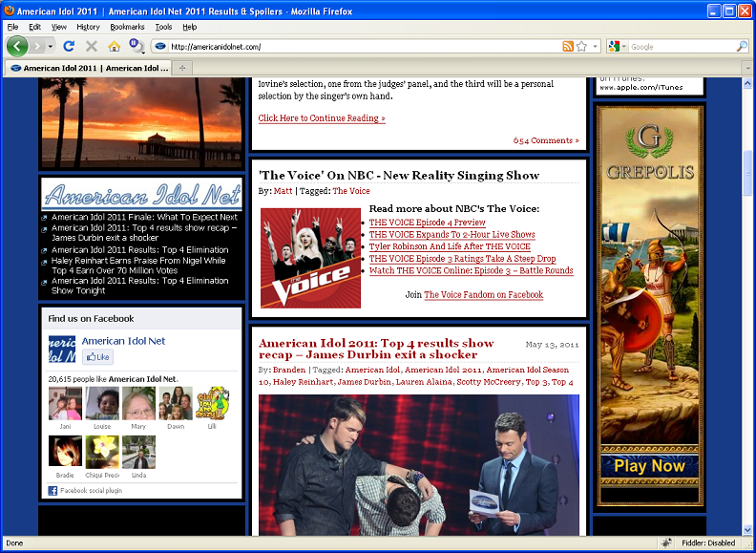Go to the Home page icon
The height and width of the screenshot is (553, 756).
pyautogui.click(x=115, y=46)
